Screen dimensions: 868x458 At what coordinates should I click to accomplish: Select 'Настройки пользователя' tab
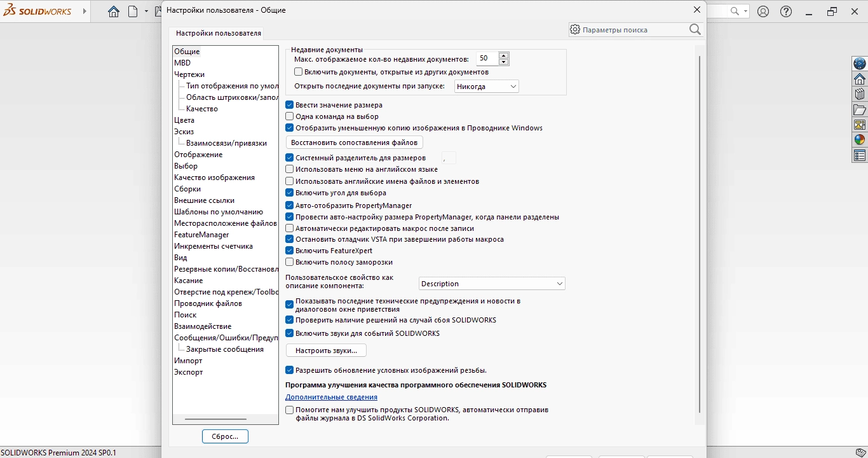click(x=219, y=33)
